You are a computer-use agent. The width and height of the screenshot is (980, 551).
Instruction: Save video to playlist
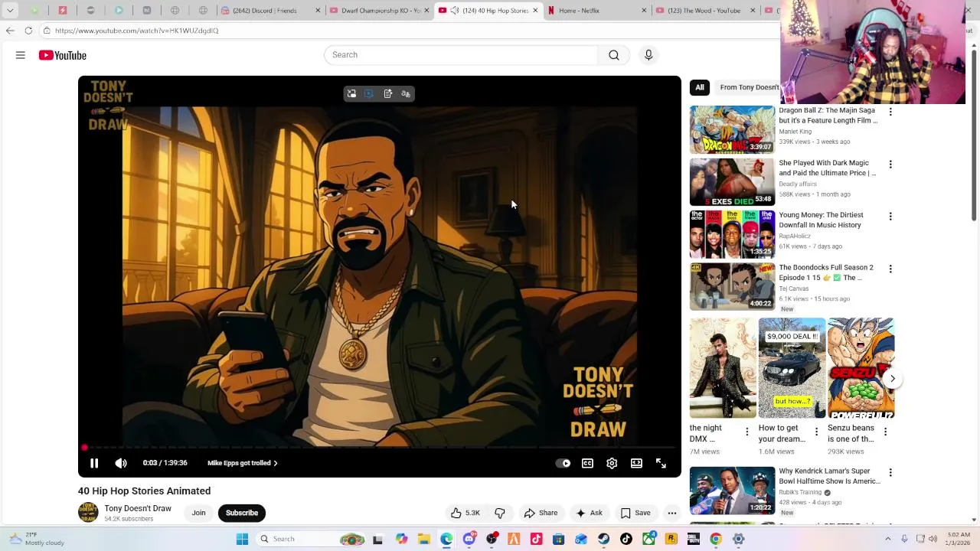[x=635, y=513]
